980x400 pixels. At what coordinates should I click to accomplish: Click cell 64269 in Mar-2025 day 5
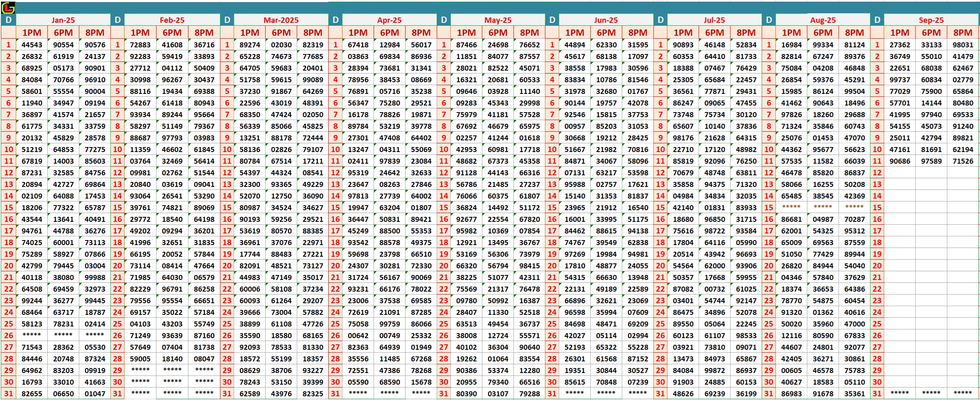pyautogui.click(x=313, y=91)
